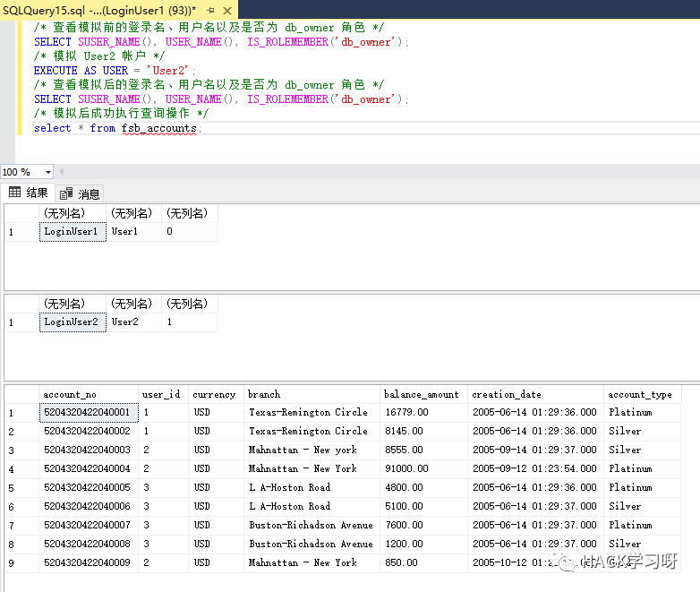The height and width of the screenshot is (592, 700).
Task: Close the SQLQuery15.sql tab
Action: coord(227,10)
